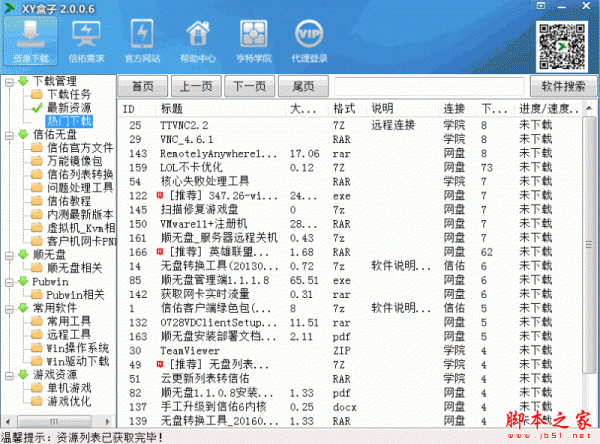Go to 下一页 next page
The height and width of the screenshot is (444, 600).
250,86
